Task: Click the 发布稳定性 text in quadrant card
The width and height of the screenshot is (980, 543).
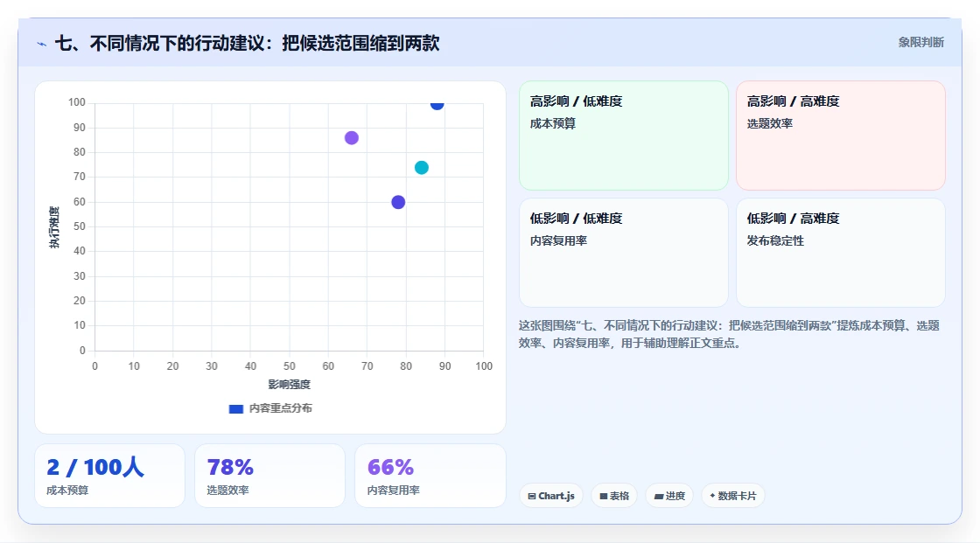Action: point(775,241)
